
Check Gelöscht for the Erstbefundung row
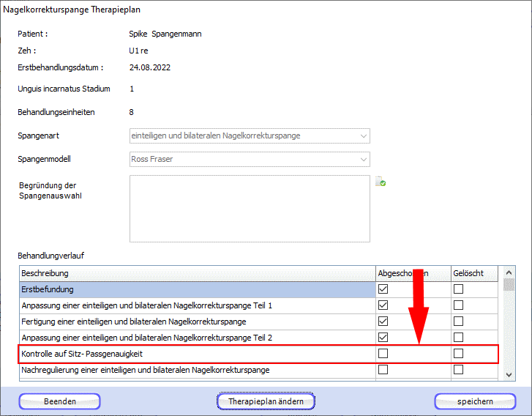pos(458,289)
